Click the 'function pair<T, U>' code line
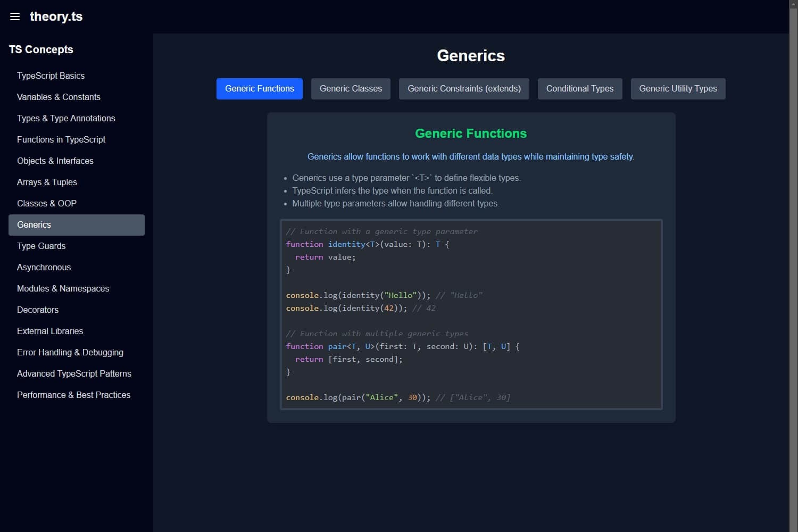Screen dimensions: 798x532 [403, 346]
